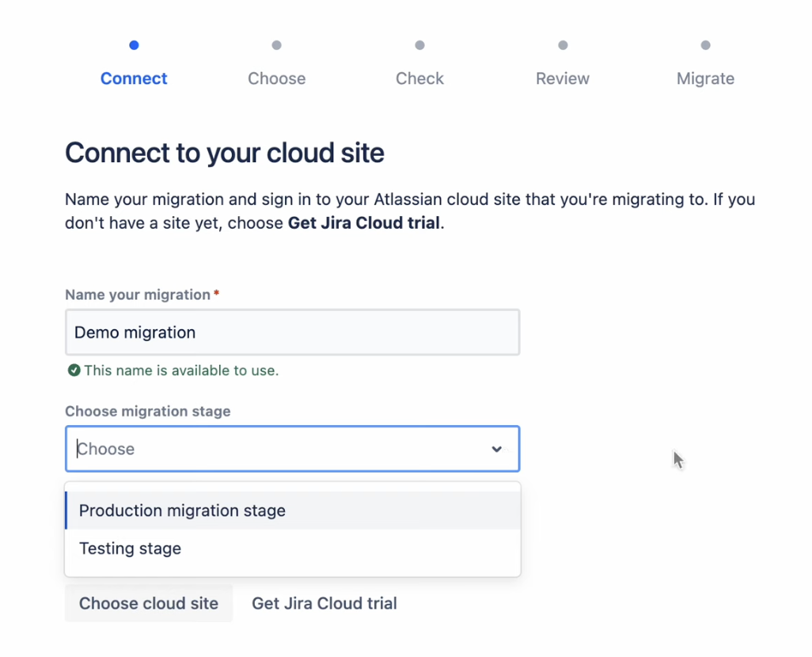The width and height of the screenshot is (812, 657).
Task: Click the gray dot above Migrate step
Action: tap(705, 45)
